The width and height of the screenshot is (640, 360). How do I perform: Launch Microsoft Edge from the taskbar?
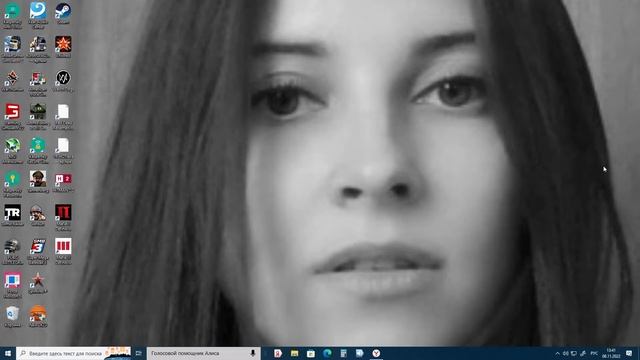tap(327, 353)
